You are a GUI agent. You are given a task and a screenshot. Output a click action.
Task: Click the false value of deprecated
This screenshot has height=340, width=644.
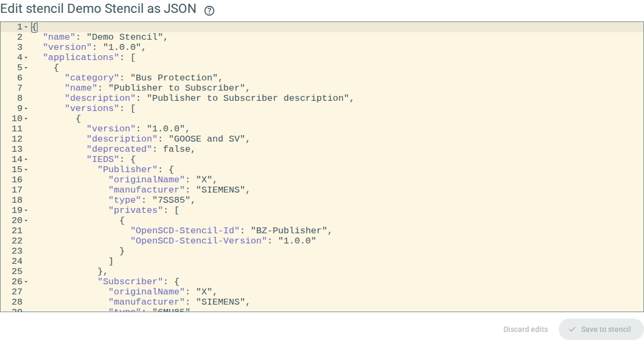pyautogui.click(x=177, y=149)
